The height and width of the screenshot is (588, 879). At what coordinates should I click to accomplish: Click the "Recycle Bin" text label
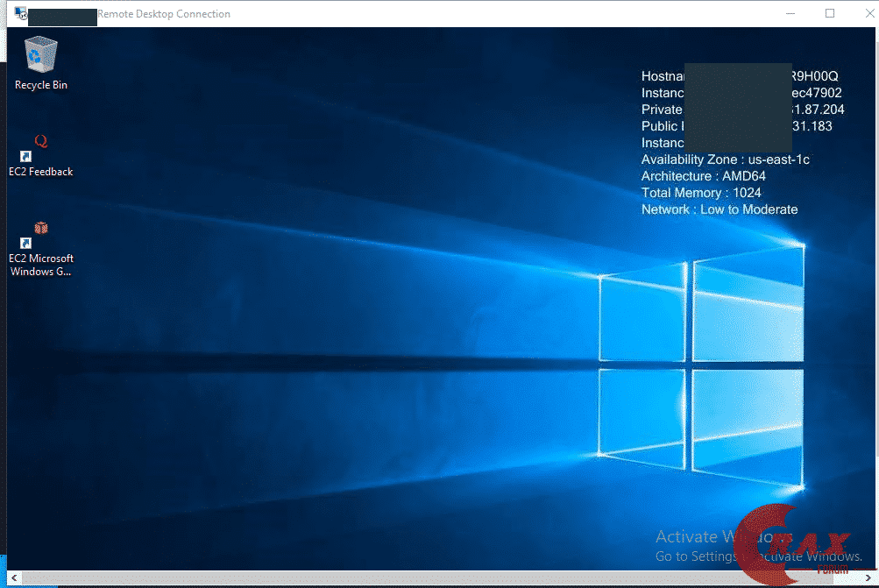(41, 85)
